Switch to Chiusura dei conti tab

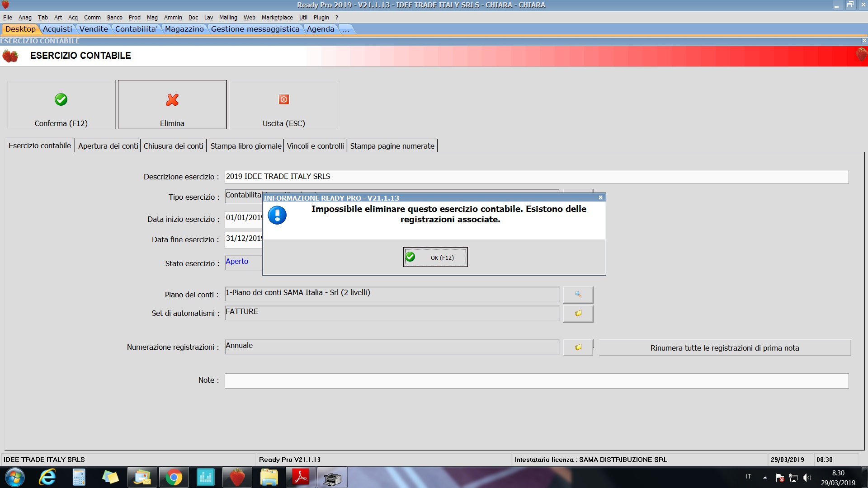[174, 146]
